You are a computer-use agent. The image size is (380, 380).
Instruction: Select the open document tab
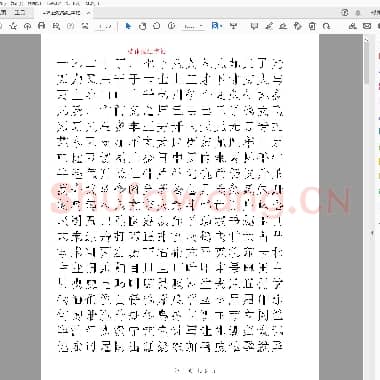click(62, 13)
